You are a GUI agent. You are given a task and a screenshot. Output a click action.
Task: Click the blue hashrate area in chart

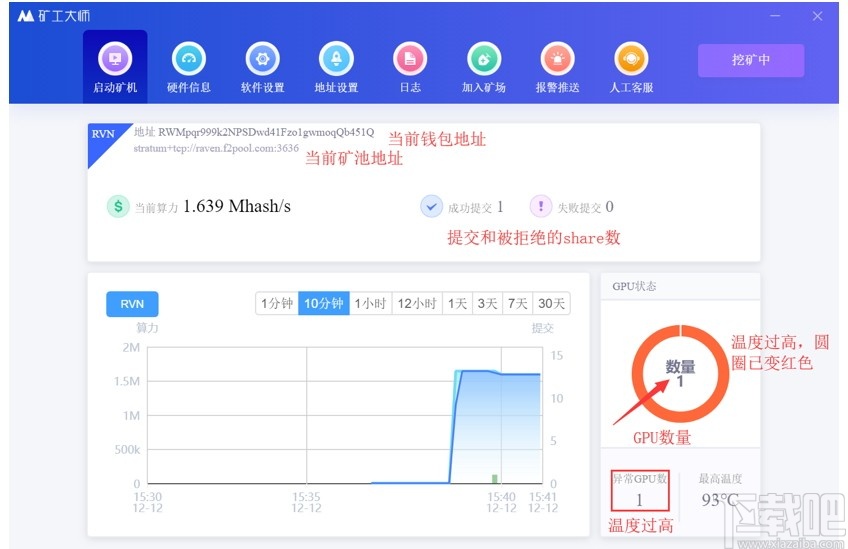pyautogui.click(x=496, y=427)
